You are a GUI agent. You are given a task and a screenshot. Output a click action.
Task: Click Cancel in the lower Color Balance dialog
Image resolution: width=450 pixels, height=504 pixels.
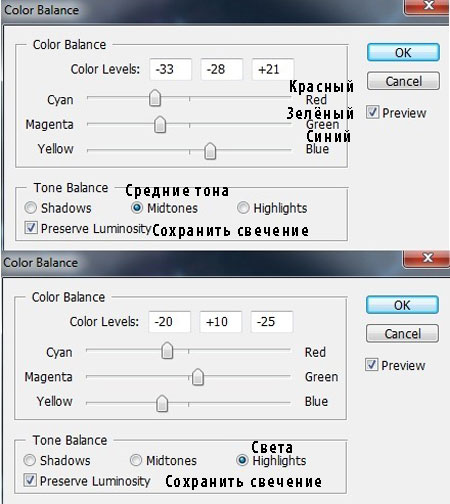[402, 334]
